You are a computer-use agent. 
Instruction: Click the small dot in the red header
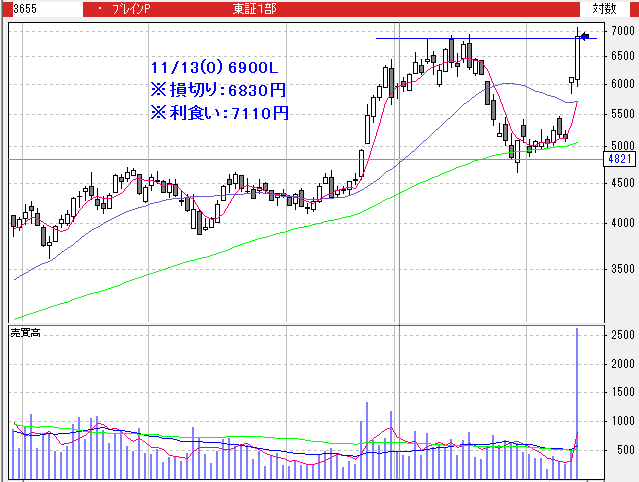[101, 8]
